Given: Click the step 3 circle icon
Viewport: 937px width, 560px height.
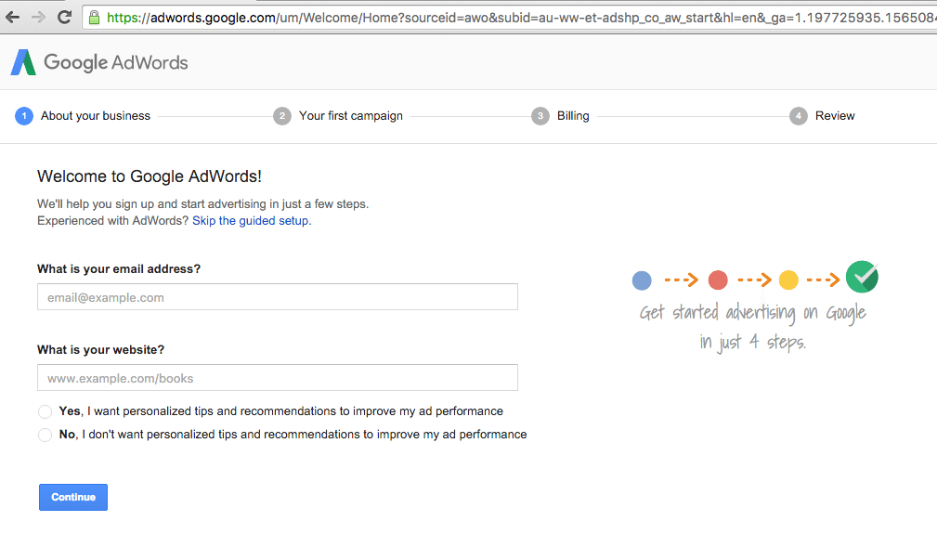Looking at the screenshot, I should pos(540,116).
